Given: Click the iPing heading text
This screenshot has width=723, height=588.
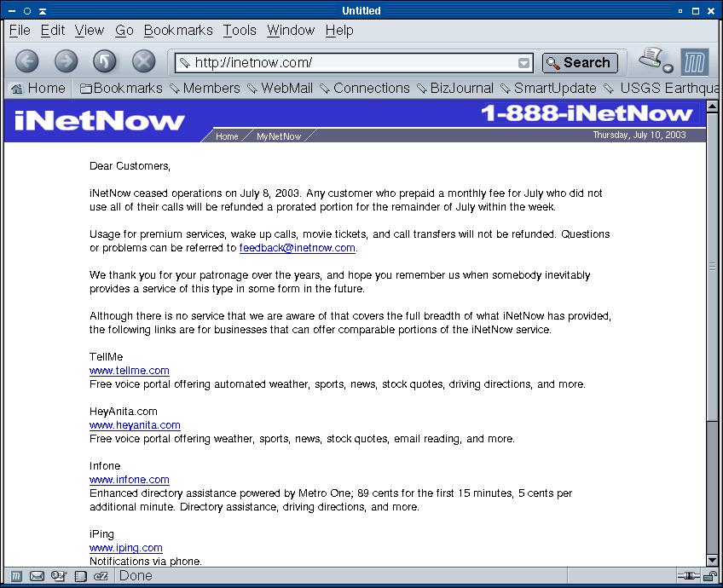Looking at the screenshot, I should pos(101,534).
